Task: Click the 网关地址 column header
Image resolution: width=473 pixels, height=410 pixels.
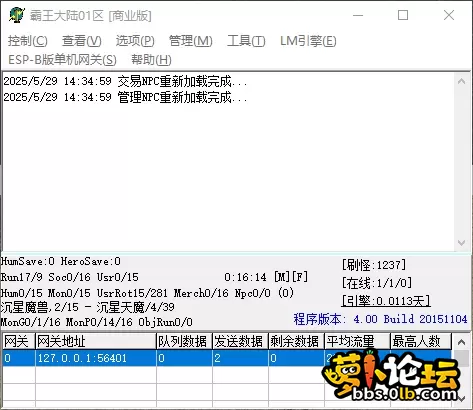Action: pyautogui.click(x=96, y=341)
